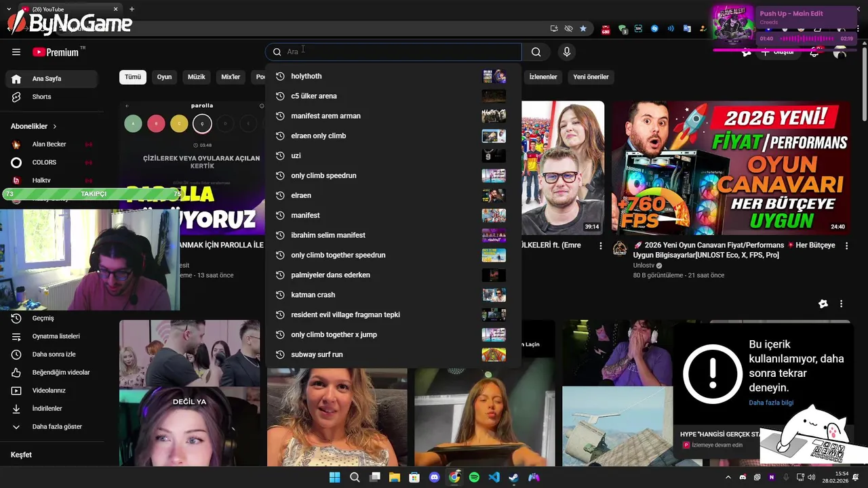Close the (26) YouTube browser tab

click(116, 9)
